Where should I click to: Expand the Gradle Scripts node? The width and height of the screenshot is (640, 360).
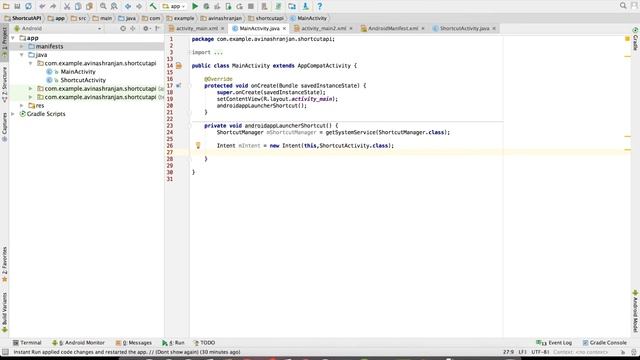(13, 114)
